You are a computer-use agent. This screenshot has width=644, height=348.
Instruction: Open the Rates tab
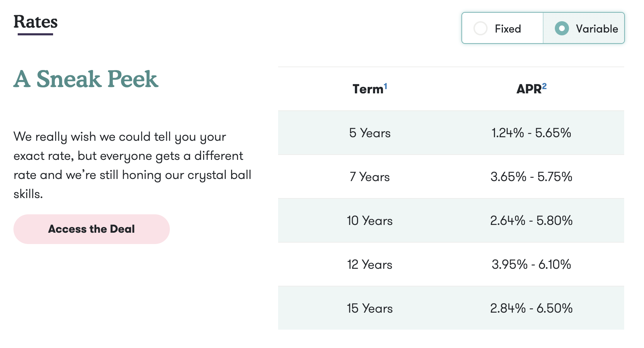pyautogui.click(x=35, y=22)
